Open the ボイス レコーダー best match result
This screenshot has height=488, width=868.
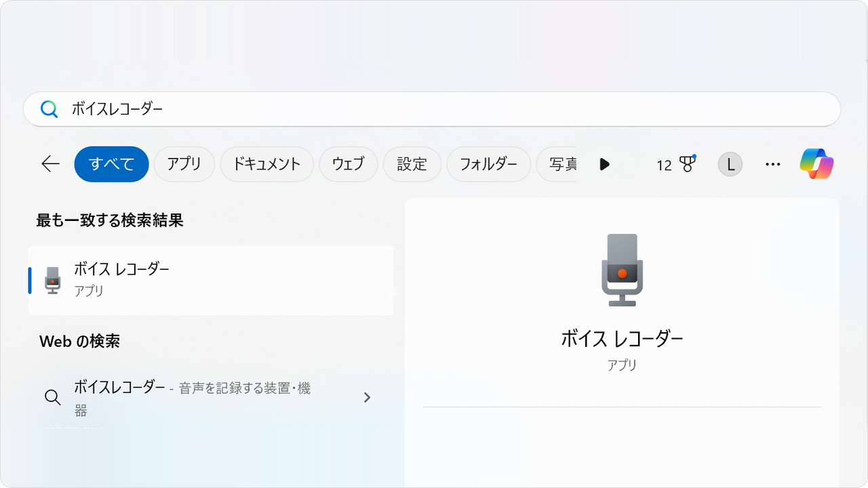211,281
